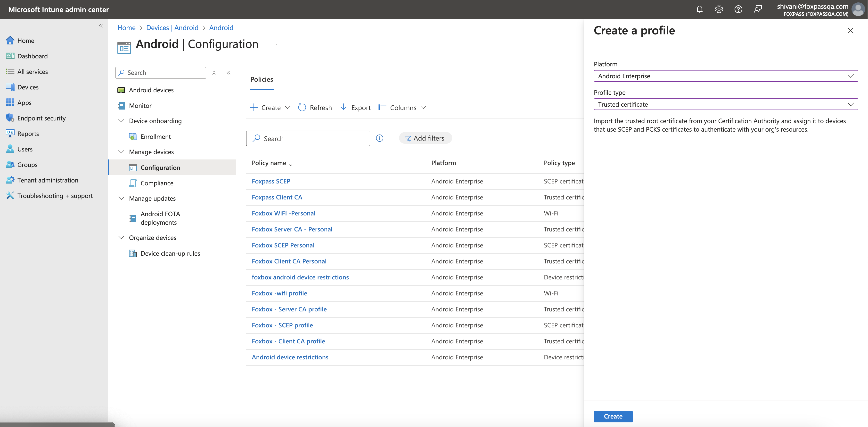Click the Endpoint security shield icon
868x427 pixels.
[x=10, y=118]
